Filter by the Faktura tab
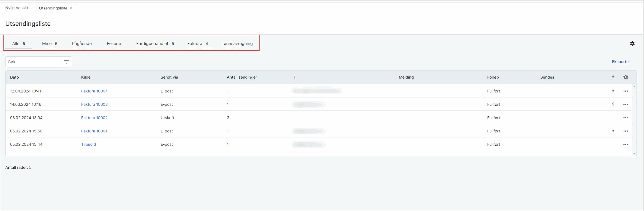Screen dimensions: 644x211 pos(198,44)
